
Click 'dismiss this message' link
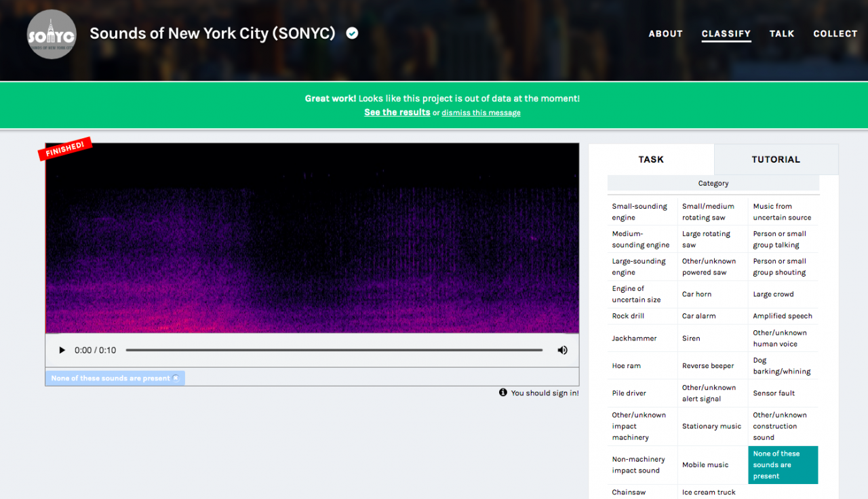coord(481,113)
